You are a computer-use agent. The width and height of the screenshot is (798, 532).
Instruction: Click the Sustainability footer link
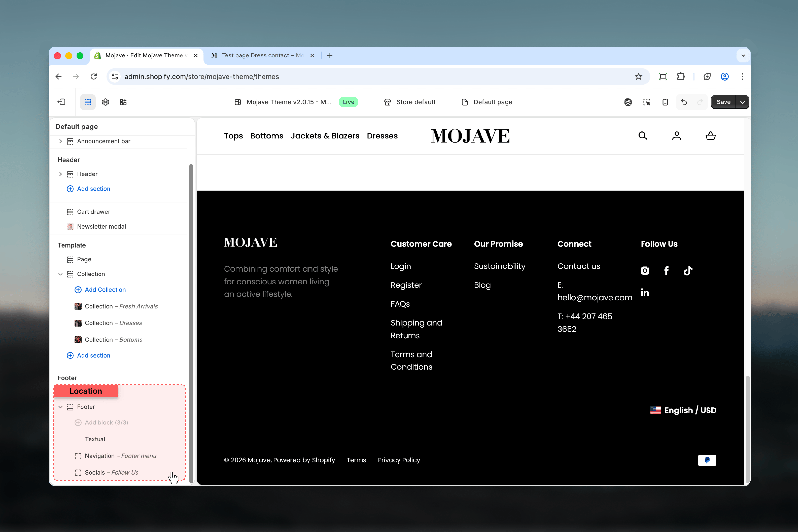(x=499, y=266)
